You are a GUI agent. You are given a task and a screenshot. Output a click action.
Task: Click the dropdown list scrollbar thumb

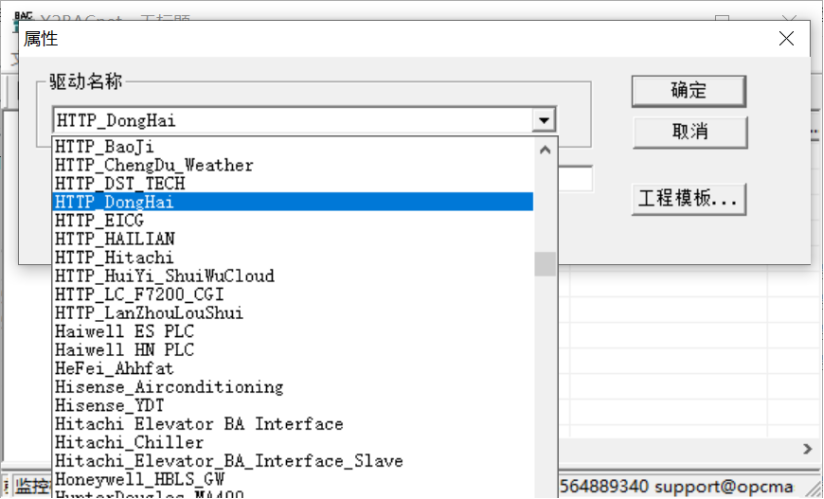tap(545, 264)
